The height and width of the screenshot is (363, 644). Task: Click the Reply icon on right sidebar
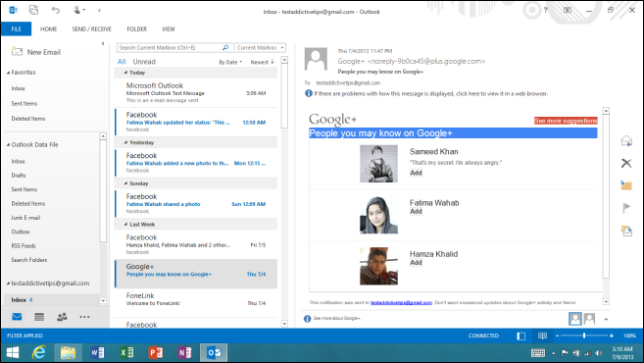626,141
